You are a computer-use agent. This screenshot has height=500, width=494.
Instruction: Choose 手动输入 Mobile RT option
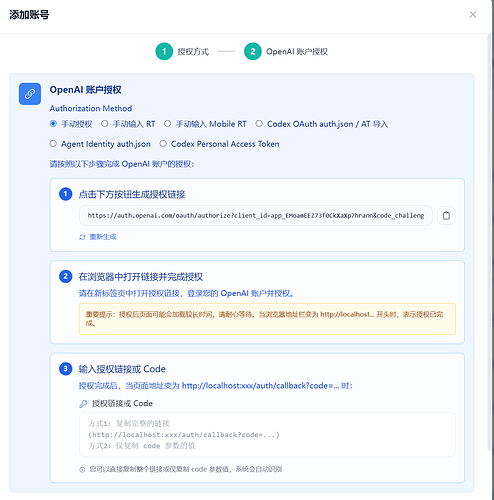click(x=167, y=124)
